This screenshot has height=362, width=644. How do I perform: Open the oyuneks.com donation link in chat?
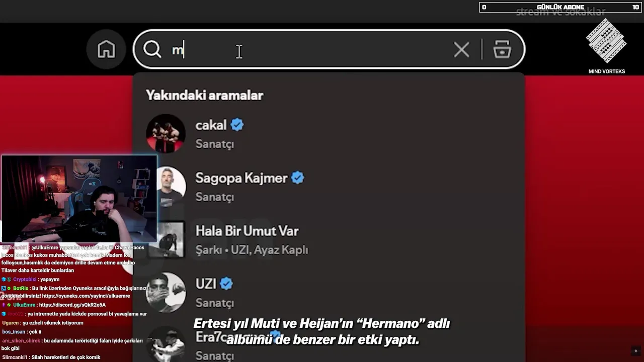(x=86, y=296)
